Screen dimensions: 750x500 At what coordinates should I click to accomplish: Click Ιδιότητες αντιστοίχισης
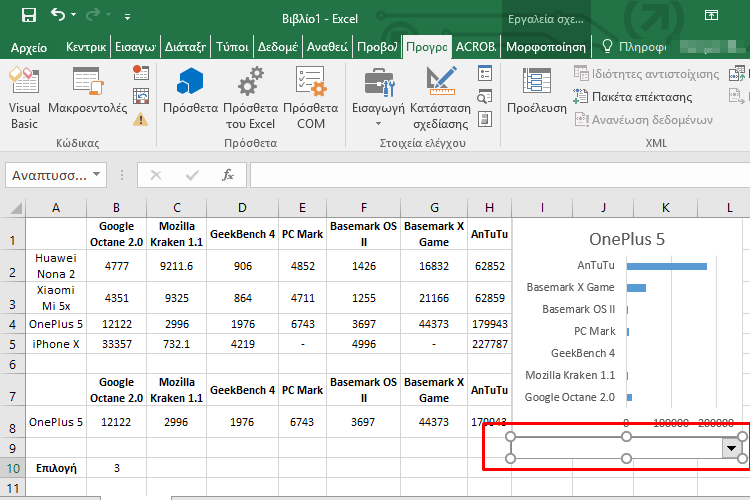click(647, 74)
